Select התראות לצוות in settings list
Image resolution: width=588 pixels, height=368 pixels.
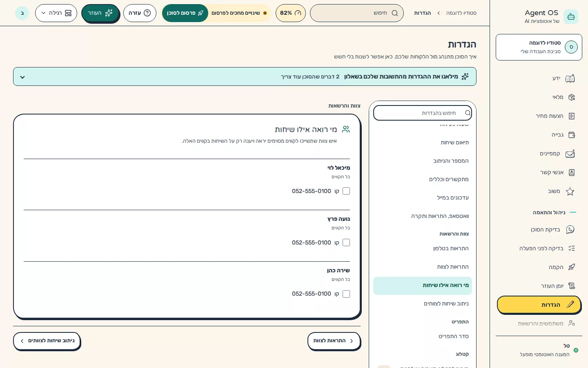pyautogui.click(x=423, y=267)
